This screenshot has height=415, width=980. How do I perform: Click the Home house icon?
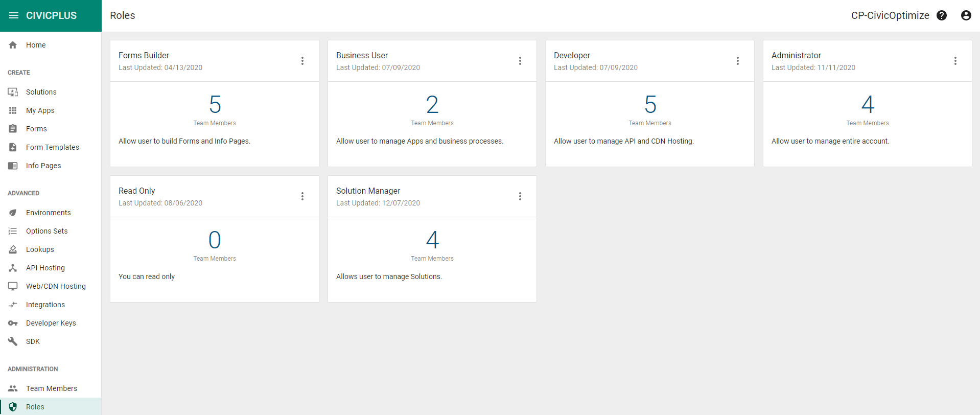13,45
